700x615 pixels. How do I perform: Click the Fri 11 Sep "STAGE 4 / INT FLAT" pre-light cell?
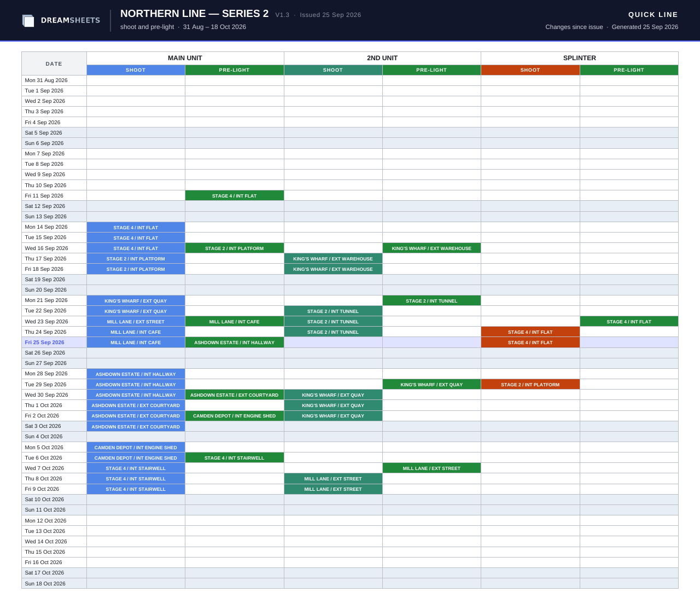click(234, 196)
